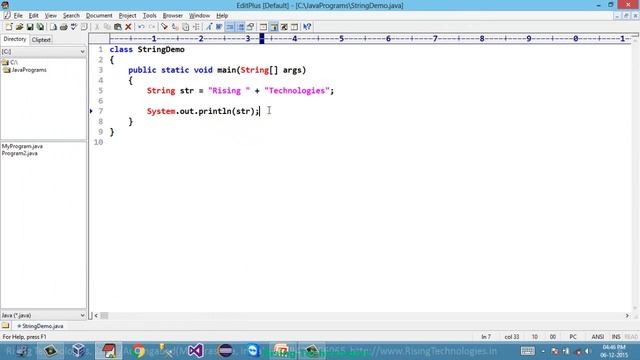Click the Go to Line toolbar icon
This screenshot has height=360, width=640.
click(x=196, y=27)
